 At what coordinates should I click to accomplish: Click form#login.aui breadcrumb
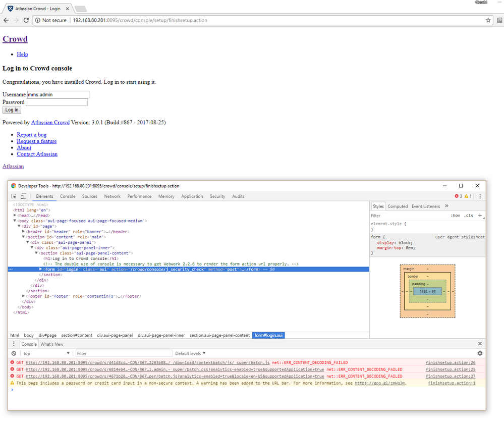(268, 335)
